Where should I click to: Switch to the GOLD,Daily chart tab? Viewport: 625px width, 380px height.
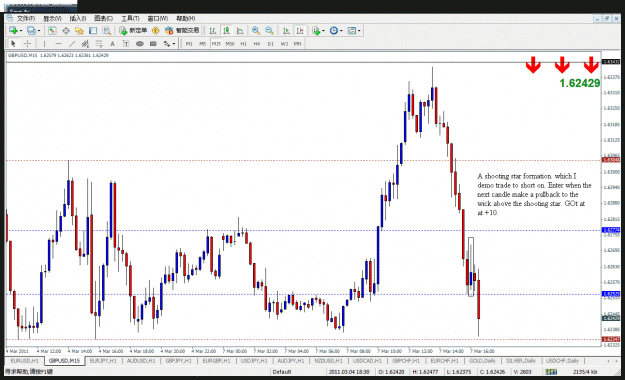click(x=482, y=361)
